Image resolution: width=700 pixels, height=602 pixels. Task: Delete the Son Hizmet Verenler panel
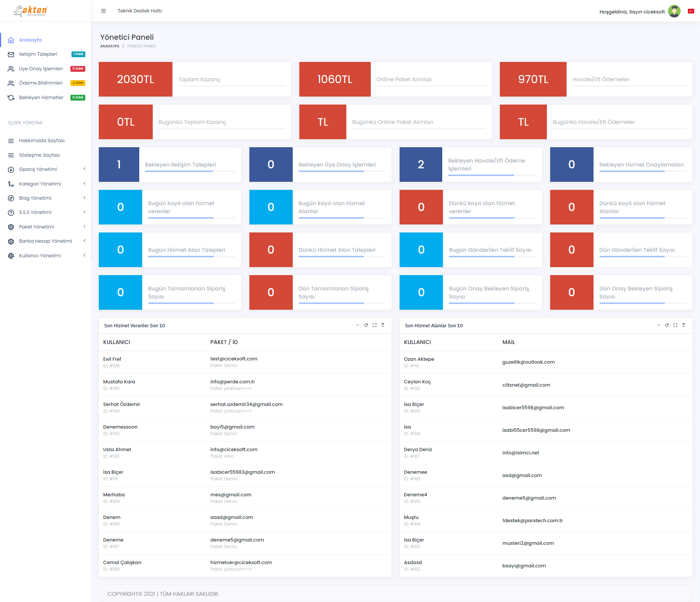pyautogui.click(x=383, y=325)
